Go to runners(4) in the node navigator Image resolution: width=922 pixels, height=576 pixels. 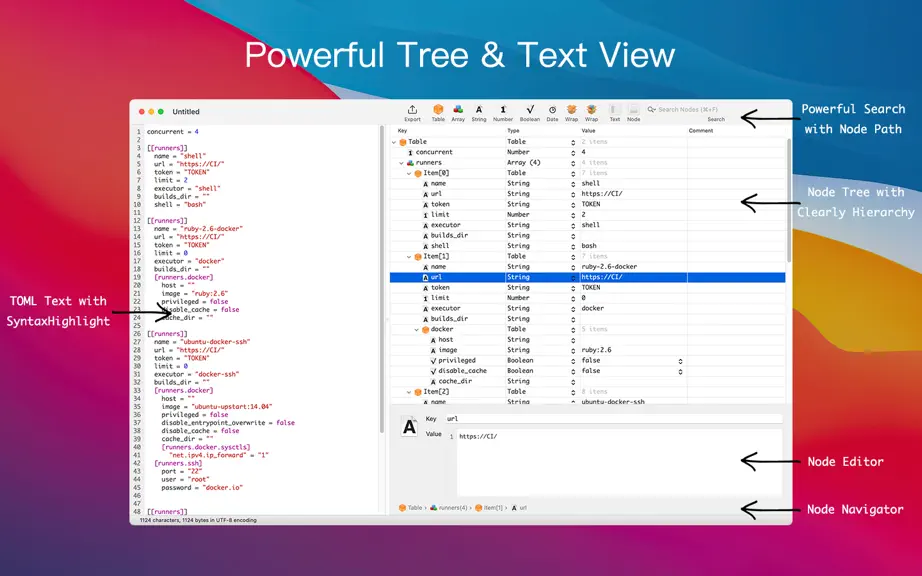point(449,508)
